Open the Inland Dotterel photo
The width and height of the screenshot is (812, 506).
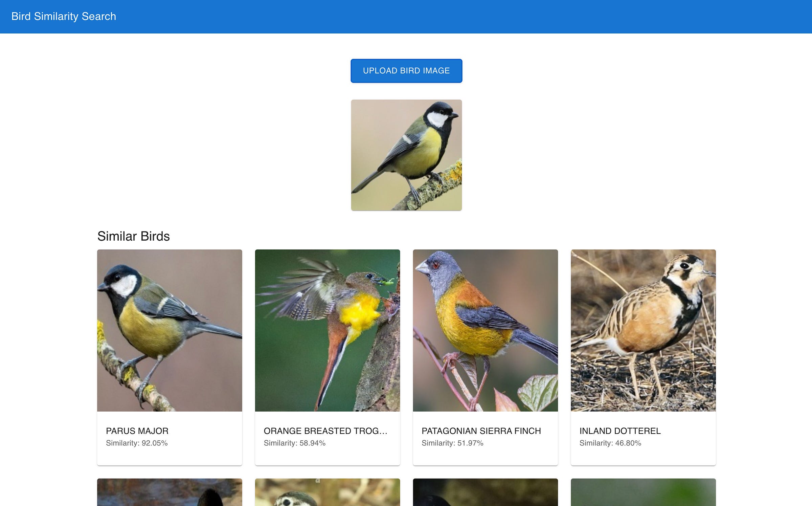point(643,330)
